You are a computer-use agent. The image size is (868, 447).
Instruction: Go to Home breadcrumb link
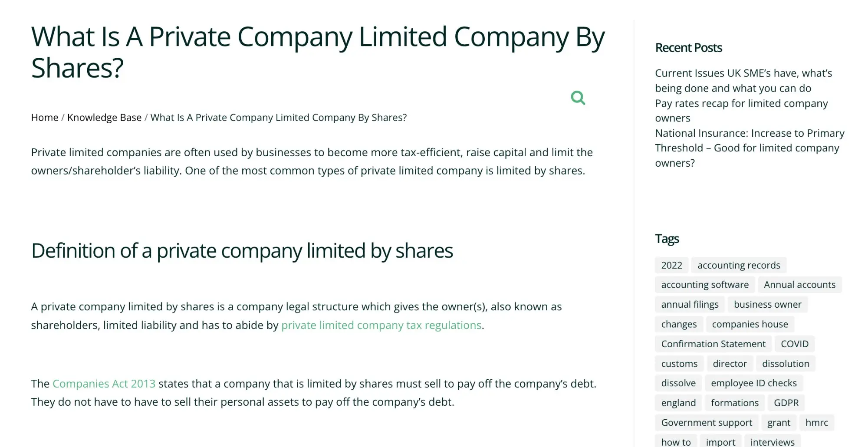(x=45, y=118)
